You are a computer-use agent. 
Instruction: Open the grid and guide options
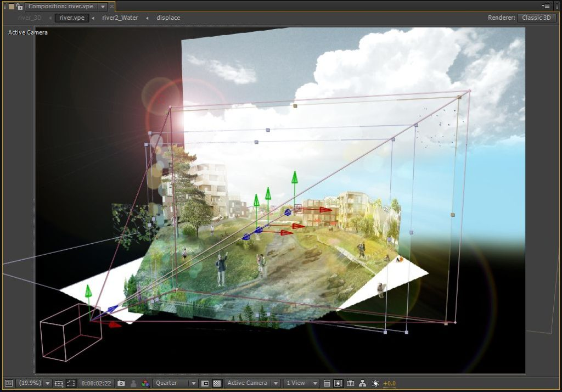(x=59, y=383)
